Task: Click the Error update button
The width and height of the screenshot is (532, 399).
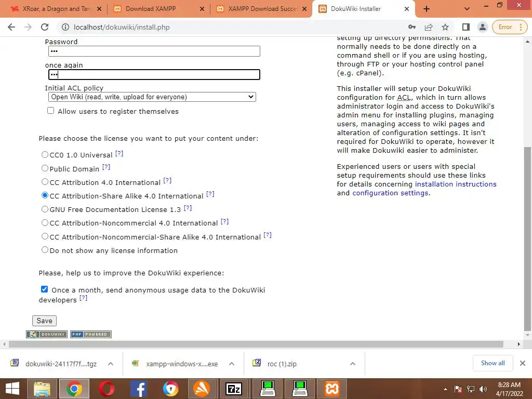Action: (x=510, y=27)
